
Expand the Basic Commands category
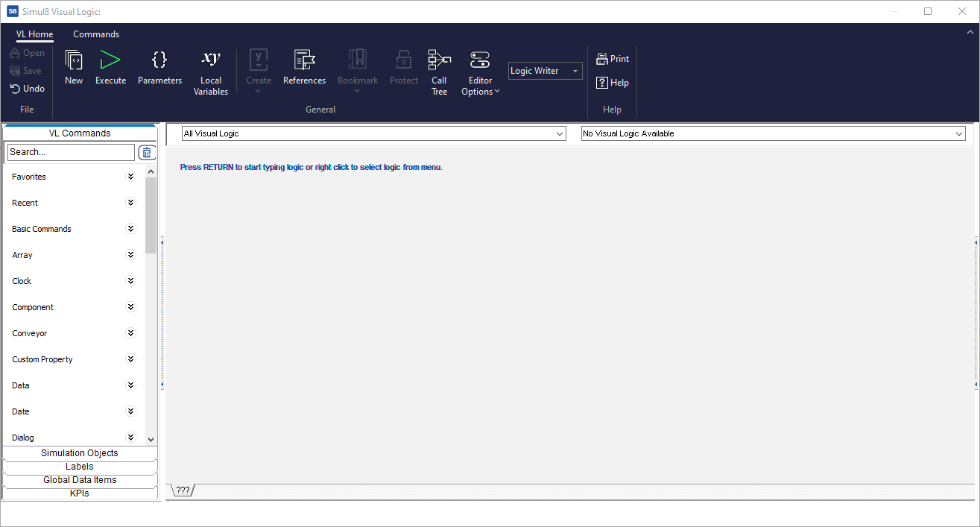pos(131,229)
